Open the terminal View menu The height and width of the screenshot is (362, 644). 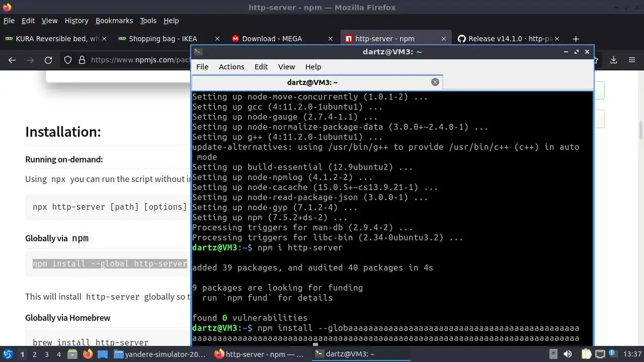coord(286,67)
